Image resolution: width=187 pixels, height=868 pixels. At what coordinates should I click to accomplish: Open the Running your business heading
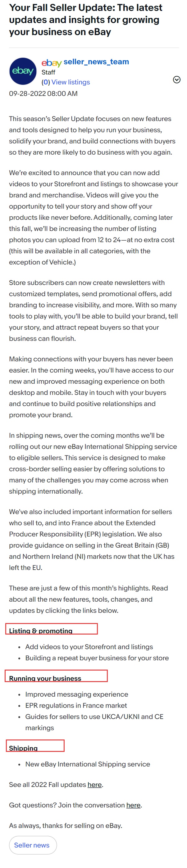[x=45, y=678]
